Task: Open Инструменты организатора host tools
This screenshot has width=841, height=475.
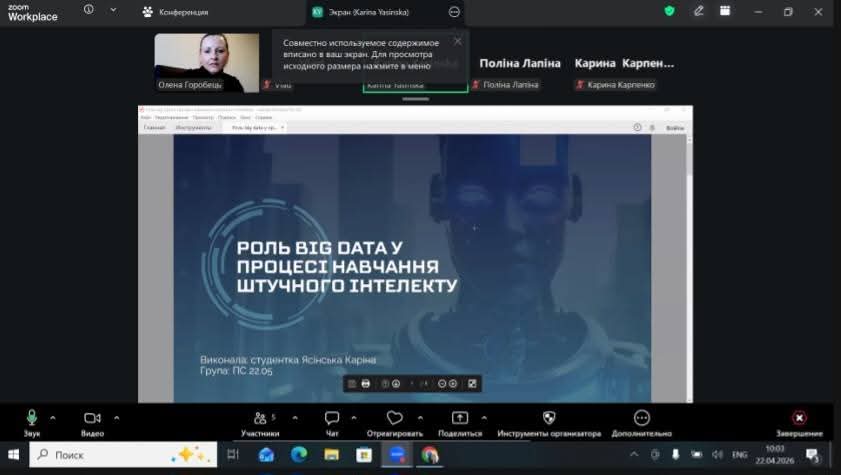Action: tap(548, 420)
